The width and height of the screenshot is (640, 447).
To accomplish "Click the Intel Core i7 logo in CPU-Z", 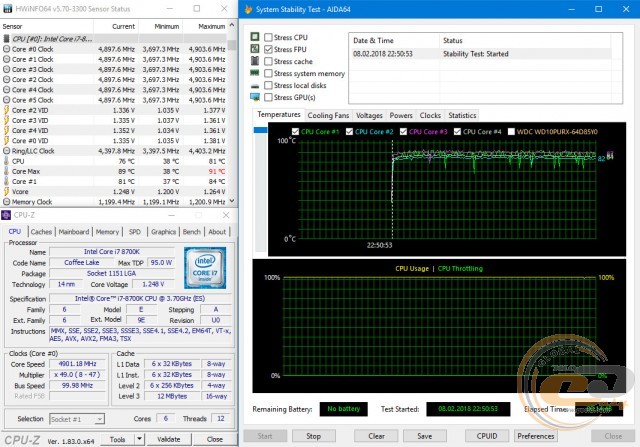I will [x=205, y=267].
